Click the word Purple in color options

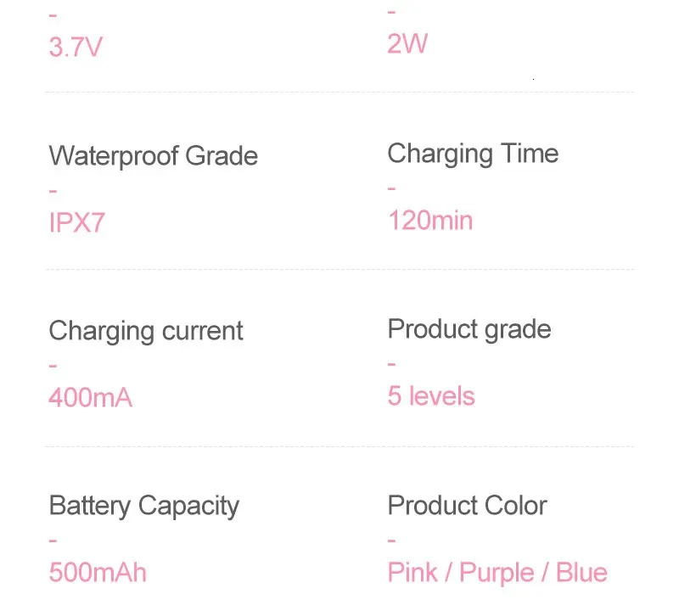pos(497,573)
